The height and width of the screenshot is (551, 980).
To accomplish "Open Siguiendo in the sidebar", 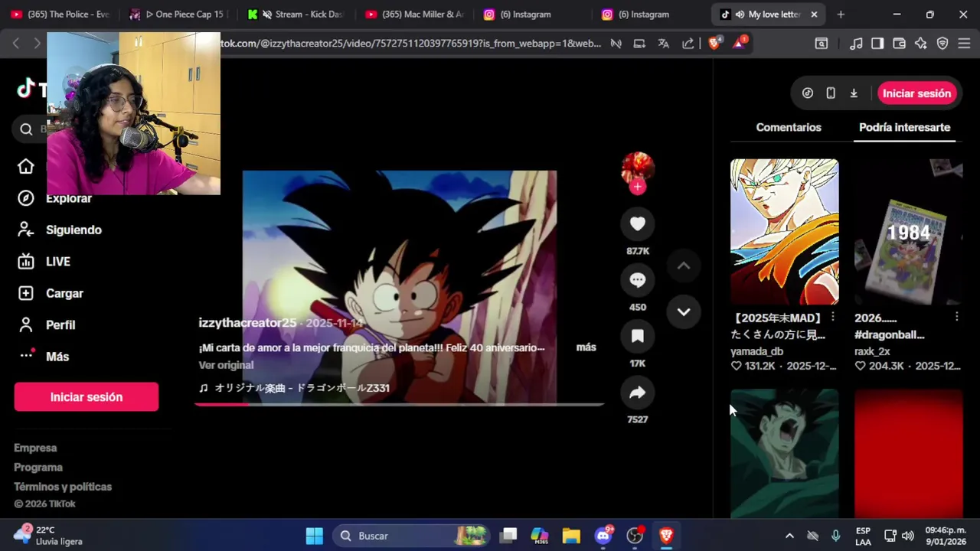I will click(59, 230).
